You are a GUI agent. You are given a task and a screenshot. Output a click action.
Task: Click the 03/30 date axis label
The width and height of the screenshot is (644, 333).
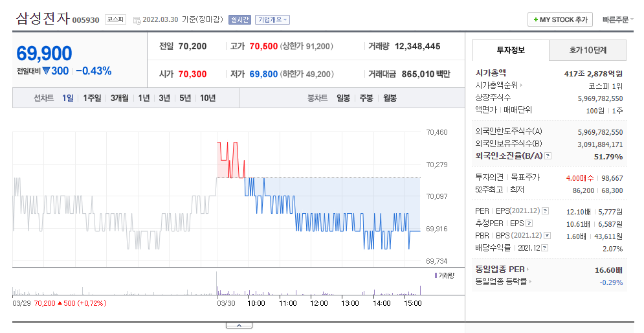click(227, 303)
